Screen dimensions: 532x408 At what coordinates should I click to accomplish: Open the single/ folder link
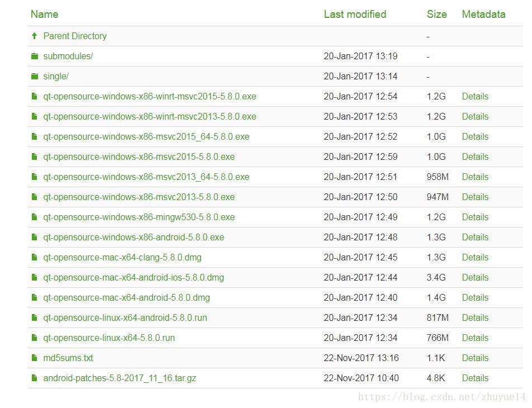pos(56,77)
